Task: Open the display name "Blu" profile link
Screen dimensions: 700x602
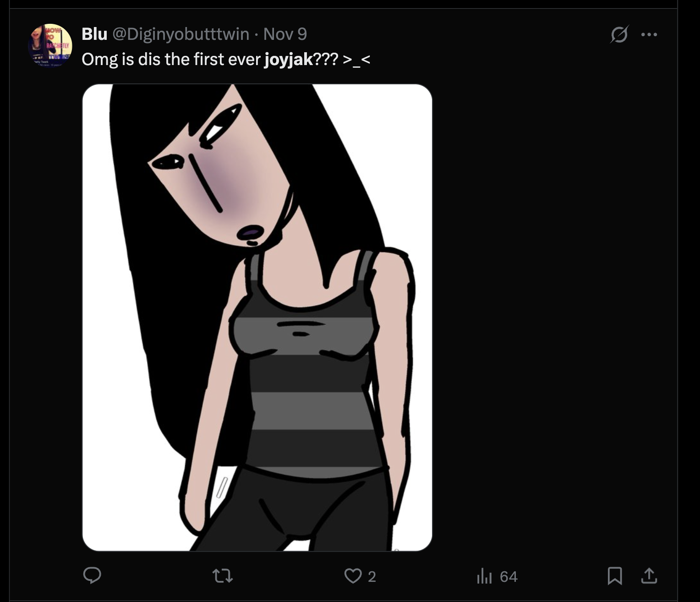Action: pyautogui.click(x=94, y=34)
